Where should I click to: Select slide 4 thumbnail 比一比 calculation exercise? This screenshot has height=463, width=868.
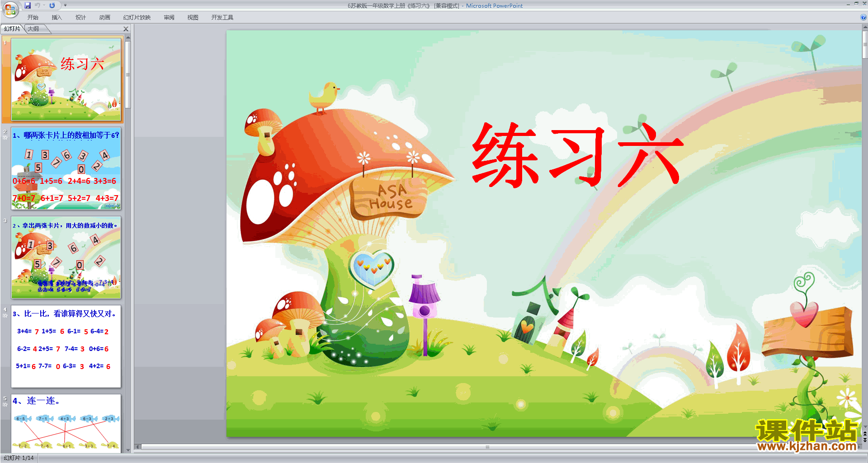coord(66,346)
